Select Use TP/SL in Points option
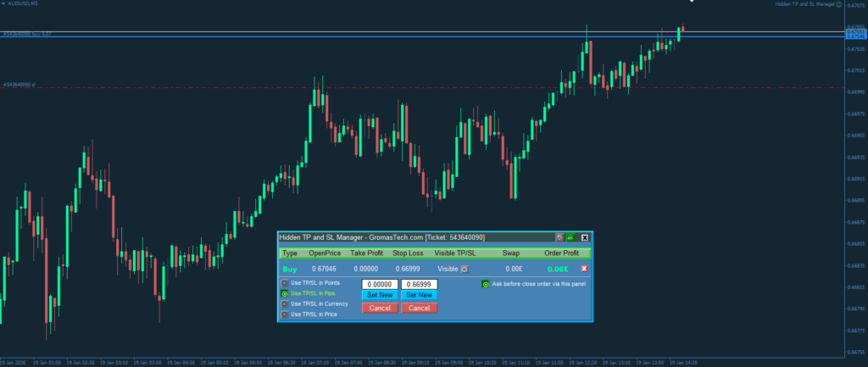The image size is (868, 367). pos(285,283)
